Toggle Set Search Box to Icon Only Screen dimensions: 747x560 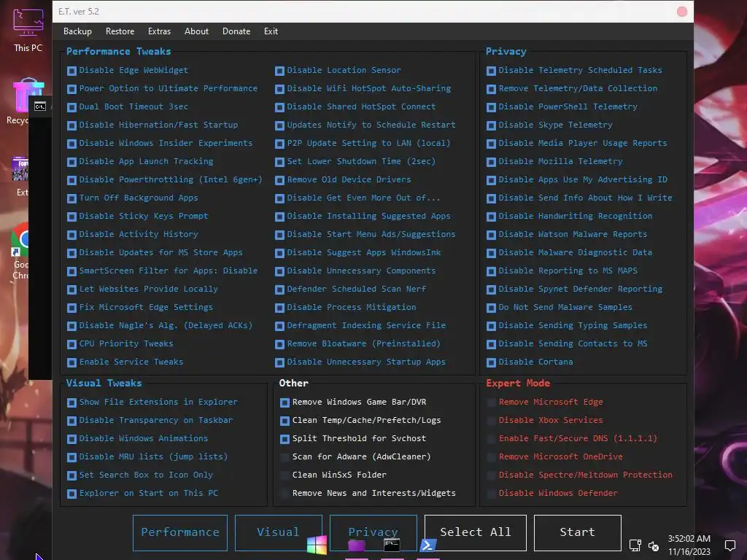[72, 475]
